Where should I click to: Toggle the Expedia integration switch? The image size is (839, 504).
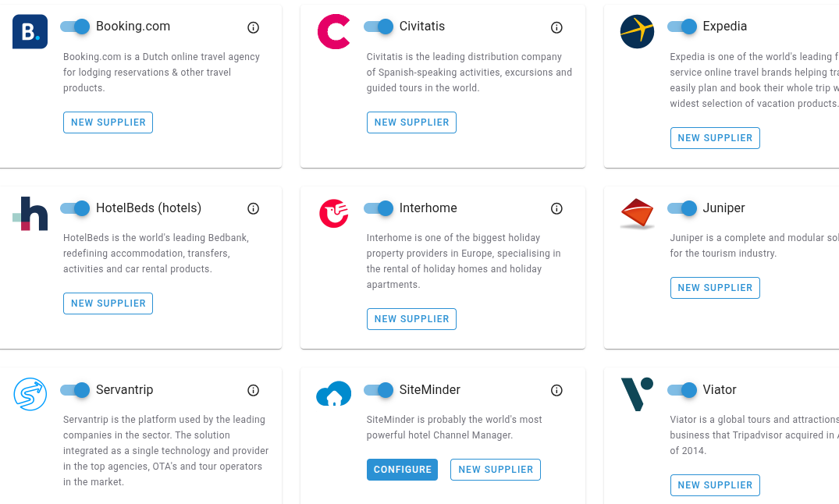pyautogui.click(x=681, y=27)
